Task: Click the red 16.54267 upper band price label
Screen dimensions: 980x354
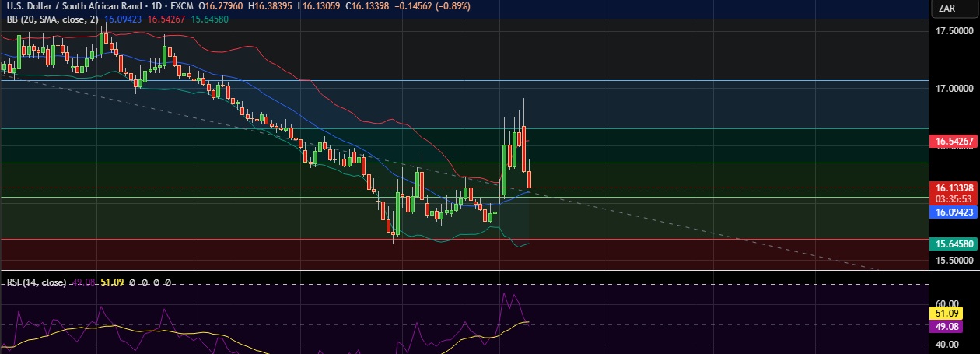Action: pyautogui.click(x=953, y=141)
